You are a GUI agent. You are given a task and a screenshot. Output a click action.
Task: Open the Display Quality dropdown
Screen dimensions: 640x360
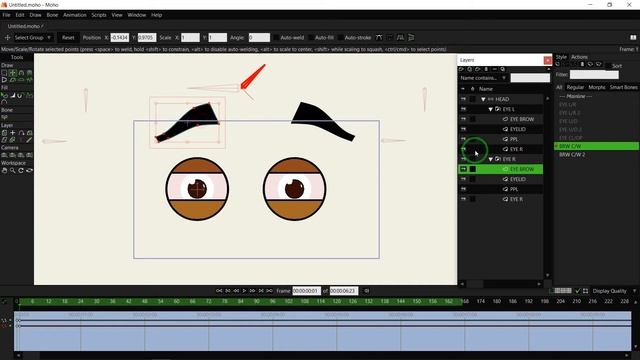[x=614, y=291]
